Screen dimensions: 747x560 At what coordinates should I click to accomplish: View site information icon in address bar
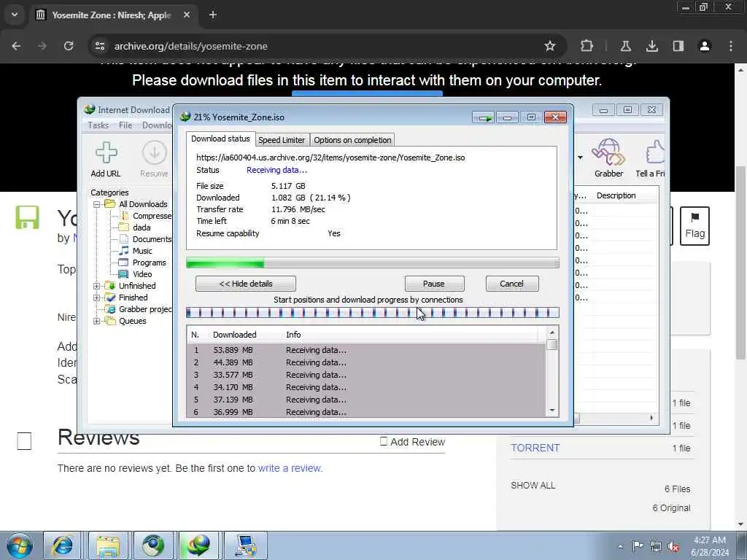click(99, 46)
